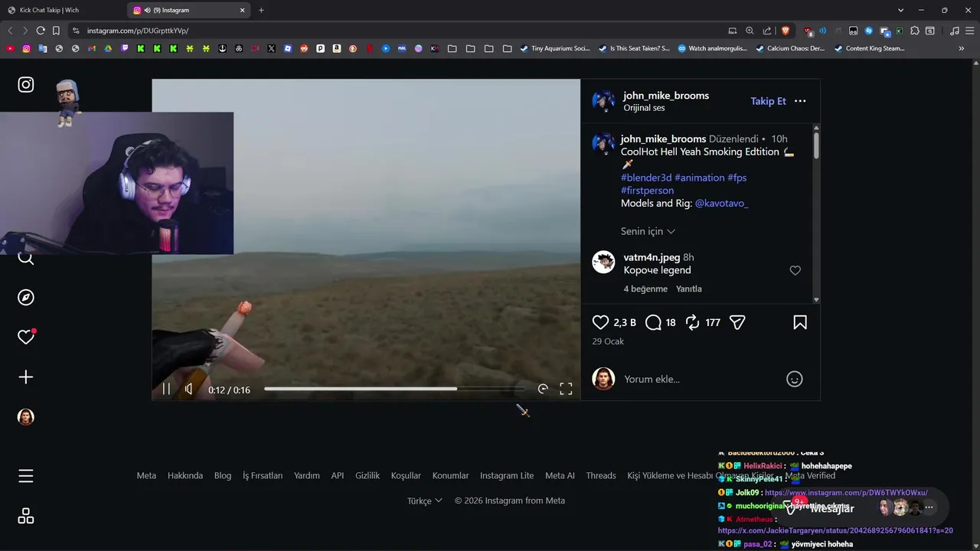Open john_mike_brooms profile from post header
The width and height of the screenshot is (980, 551).
click(666, 96)
